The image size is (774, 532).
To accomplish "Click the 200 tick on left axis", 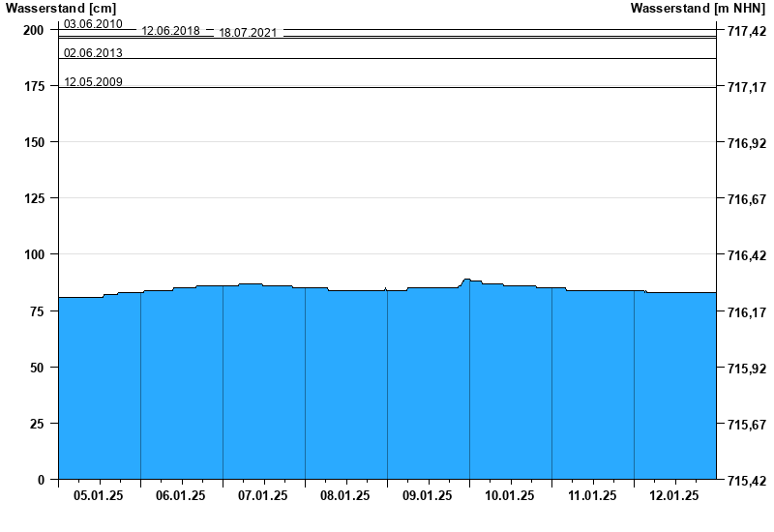I will pyautogui.click(x=34, y=30).
